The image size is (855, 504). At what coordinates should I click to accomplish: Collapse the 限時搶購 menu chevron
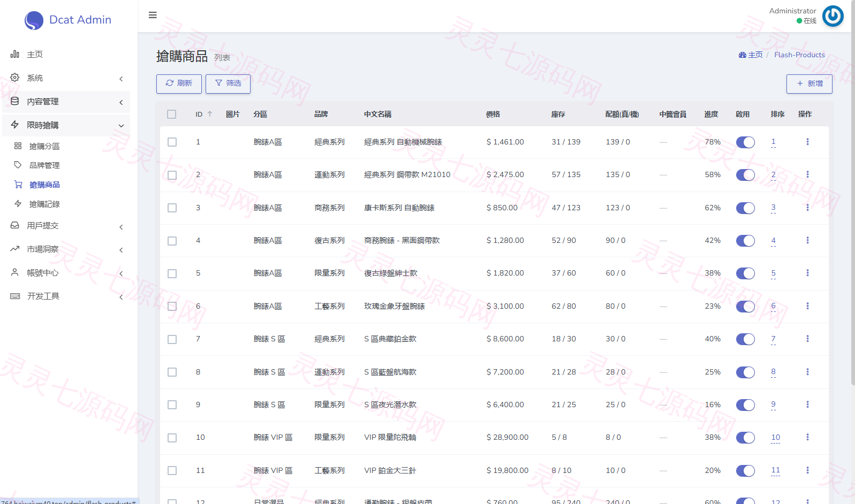pos(121,126)
